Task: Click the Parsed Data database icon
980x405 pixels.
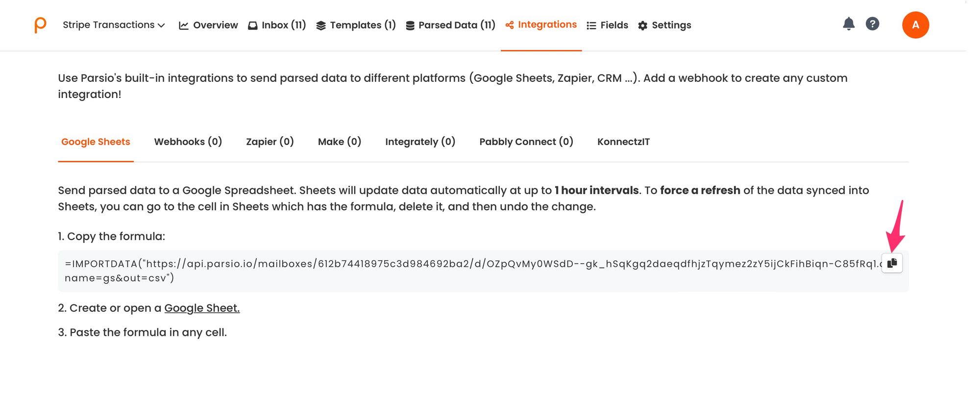Action: (410, 25)
